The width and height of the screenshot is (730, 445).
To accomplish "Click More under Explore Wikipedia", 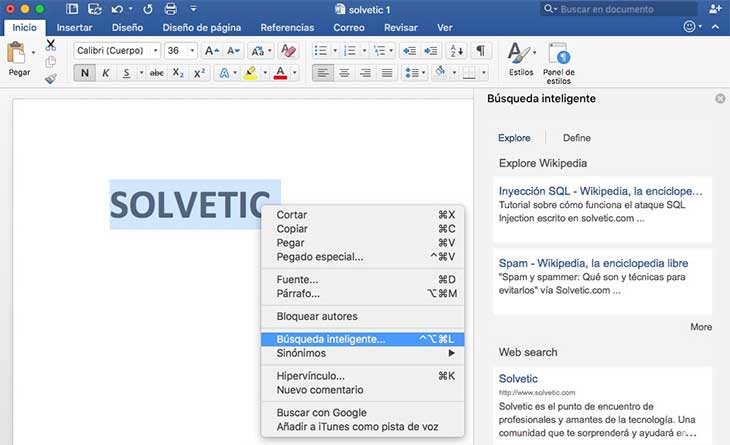I will [x=700, y=327].
